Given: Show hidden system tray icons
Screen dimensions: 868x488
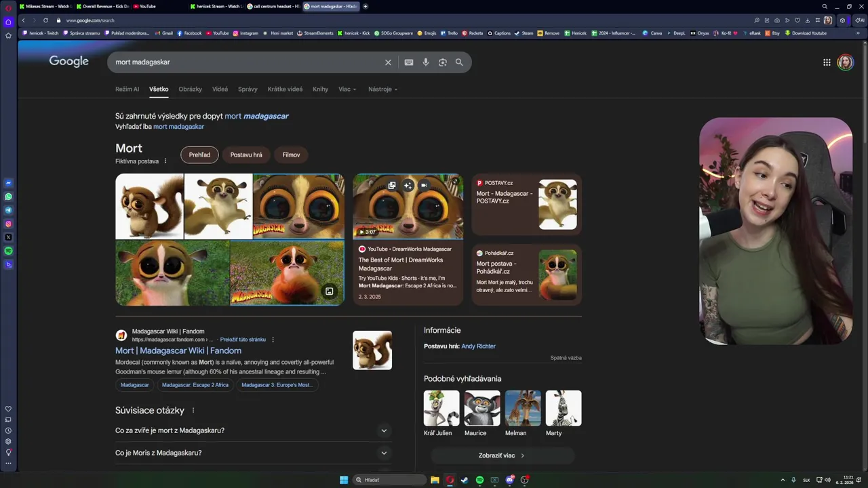Looking at the screenshot, I should click(x=783, y=480).
